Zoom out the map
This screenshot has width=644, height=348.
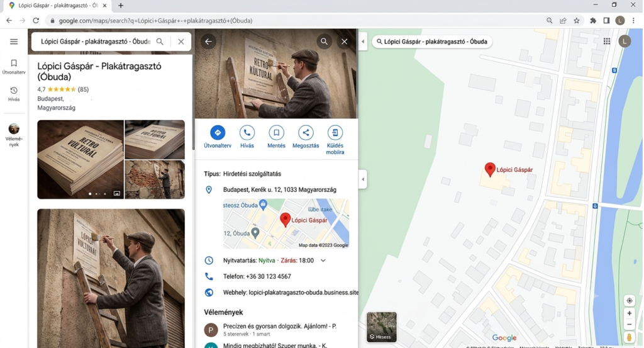[x=629, y=325]
